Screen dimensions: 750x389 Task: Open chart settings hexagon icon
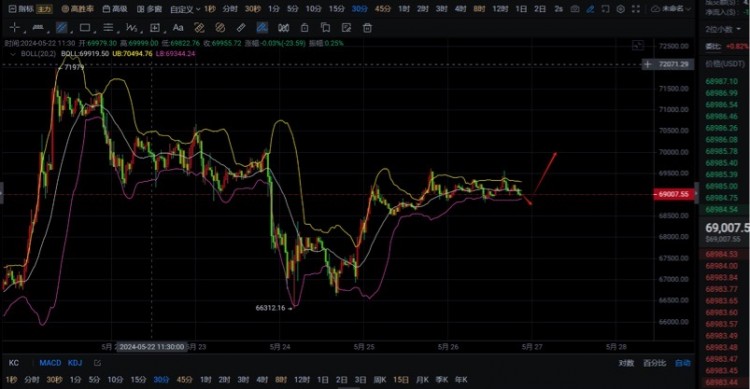pyautogui.click(x=620, y=9)
